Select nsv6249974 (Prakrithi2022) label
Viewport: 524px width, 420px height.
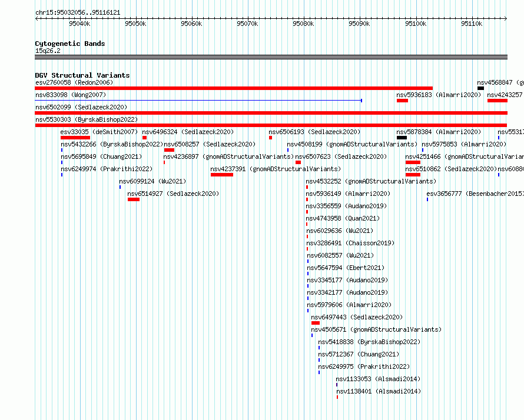[x=106, y=169]
